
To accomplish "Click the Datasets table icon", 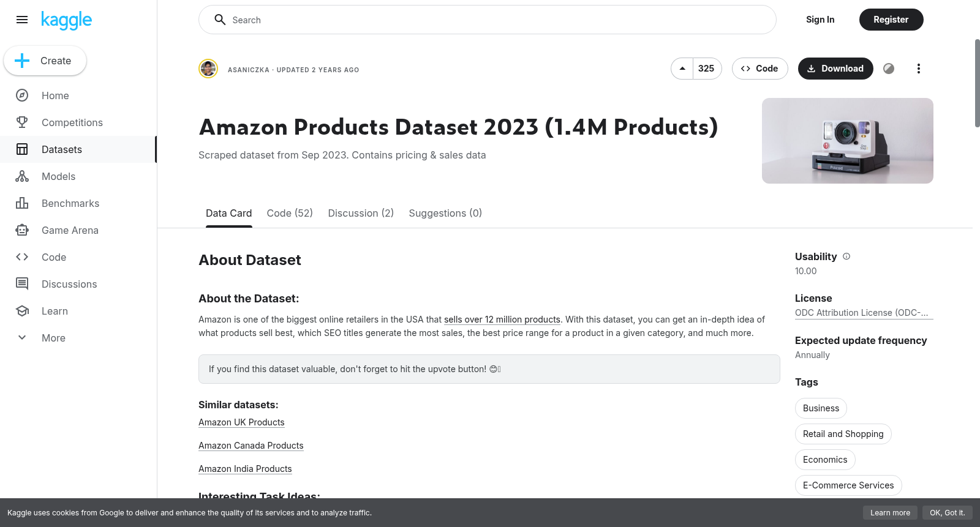I will pos(22,149).
